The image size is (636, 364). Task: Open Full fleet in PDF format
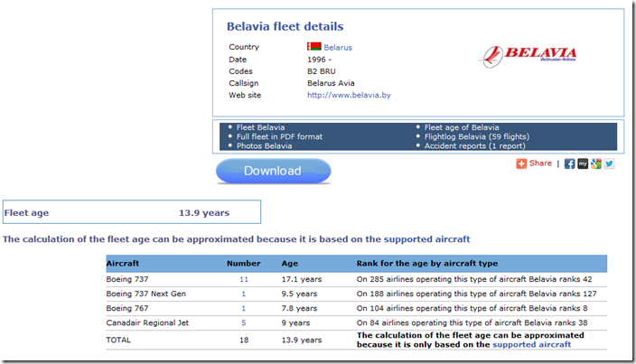point(279,136)
